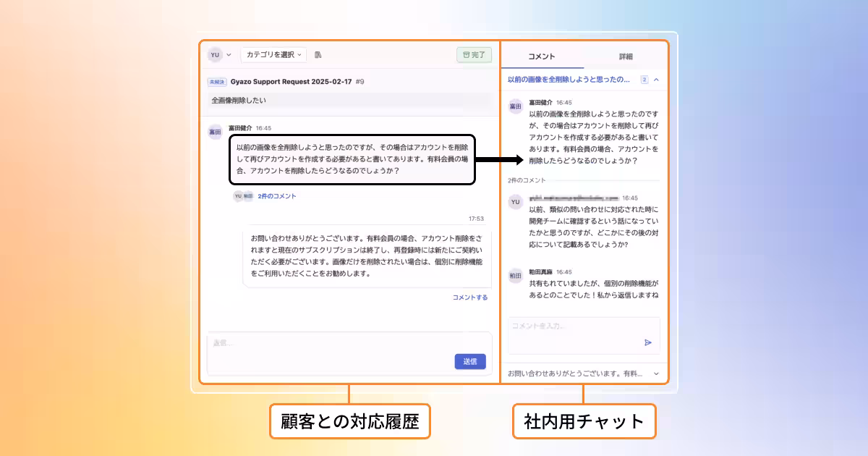Switch to the コメント tab

[x=542, y=56]
